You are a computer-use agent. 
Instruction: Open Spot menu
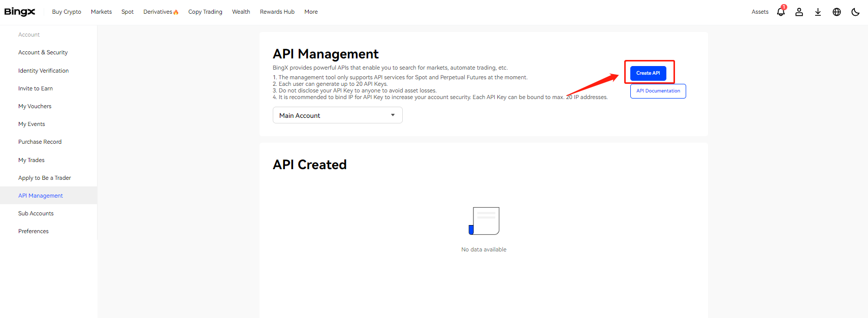[127, 12]
